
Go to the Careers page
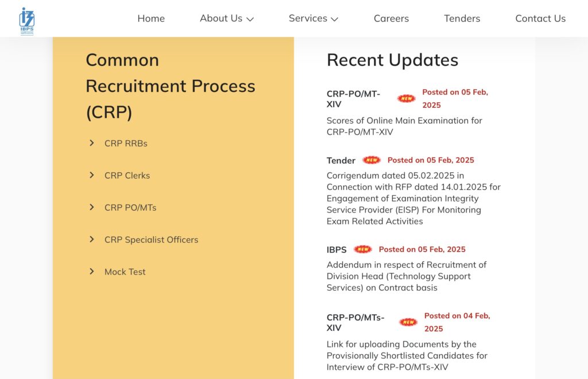click(391, 18)
